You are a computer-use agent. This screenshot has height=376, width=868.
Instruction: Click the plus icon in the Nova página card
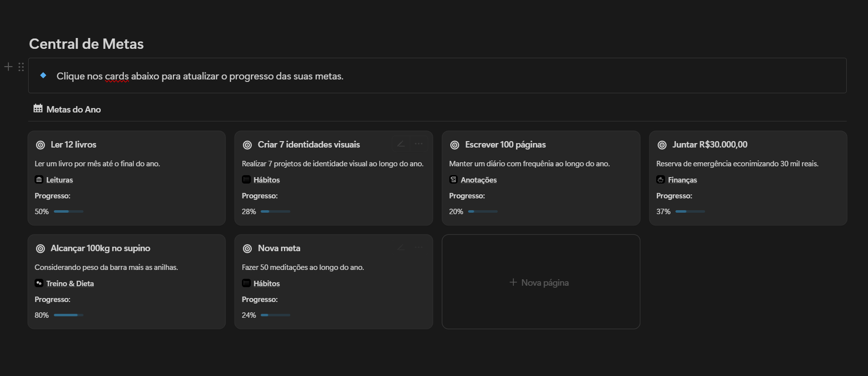click(513, 282)
